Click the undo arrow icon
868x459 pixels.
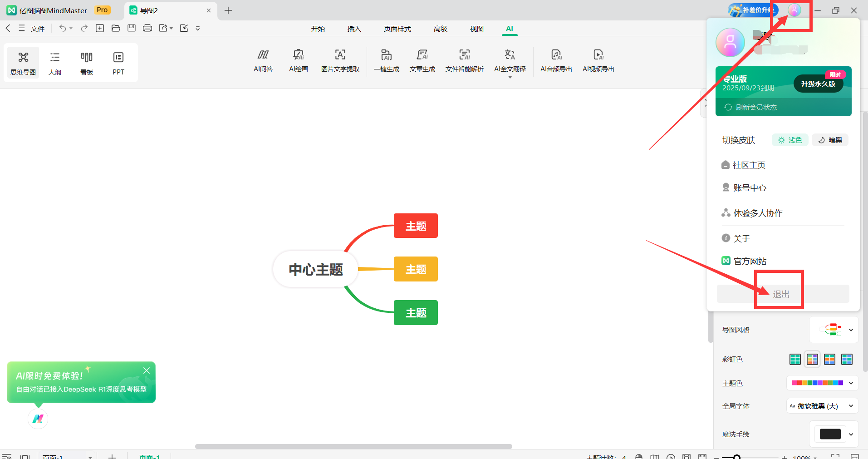click(x=63, y=28)
